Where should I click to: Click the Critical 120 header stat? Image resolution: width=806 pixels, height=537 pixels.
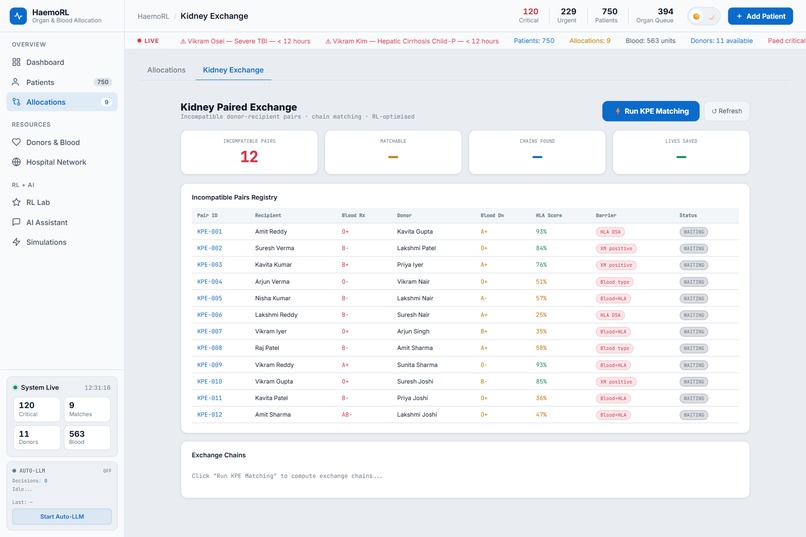click(x=530, y=15)
